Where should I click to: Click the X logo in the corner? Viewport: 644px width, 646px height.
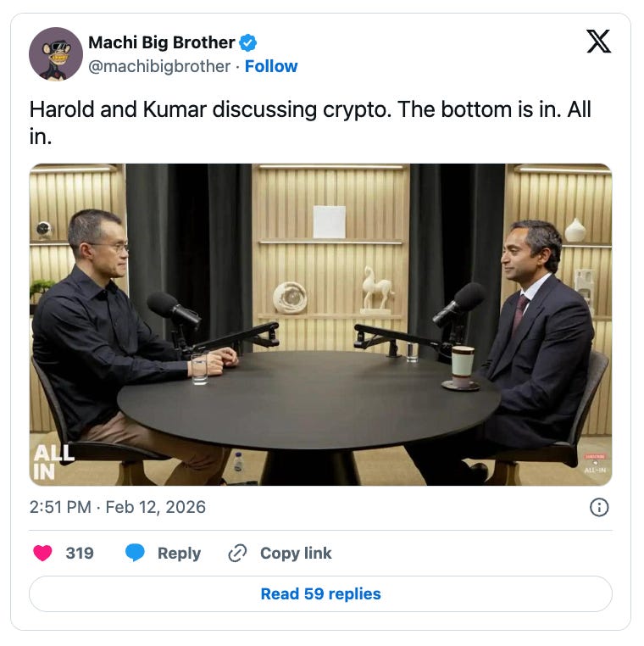coord(598,42)
